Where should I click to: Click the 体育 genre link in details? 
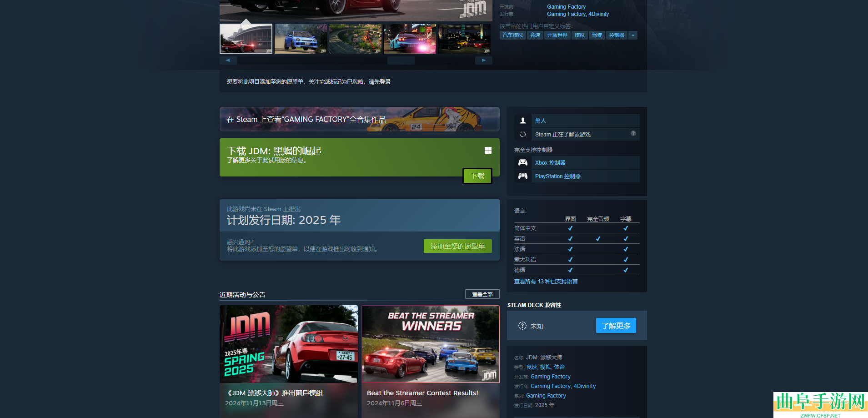tap(559, 367)
